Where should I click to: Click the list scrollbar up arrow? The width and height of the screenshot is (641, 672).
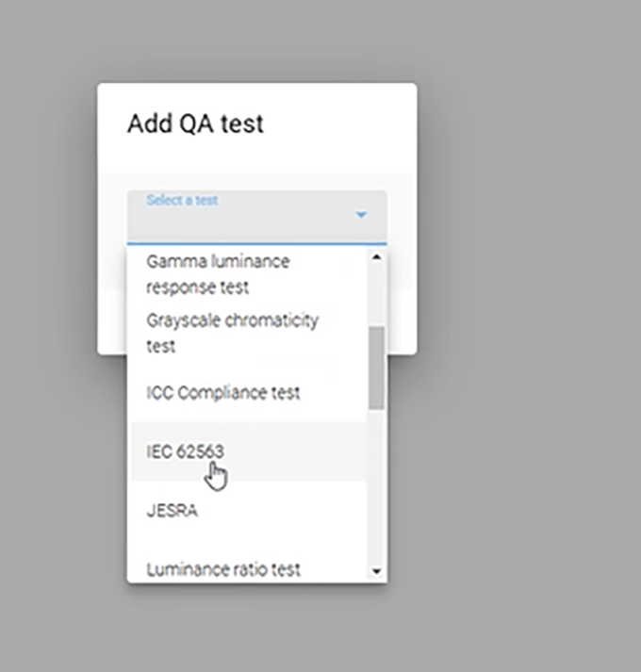point(376,256)
